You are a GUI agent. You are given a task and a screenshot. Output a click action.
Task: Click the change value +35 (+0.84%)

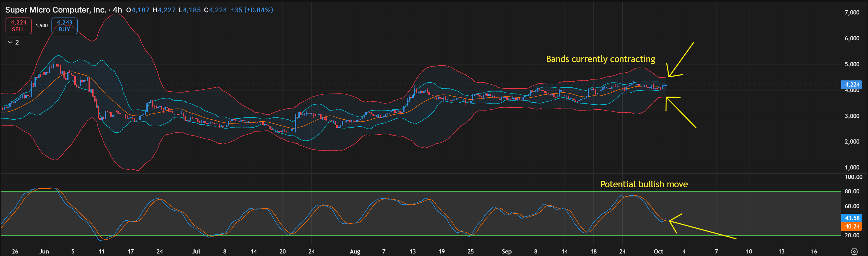point(252,10)
